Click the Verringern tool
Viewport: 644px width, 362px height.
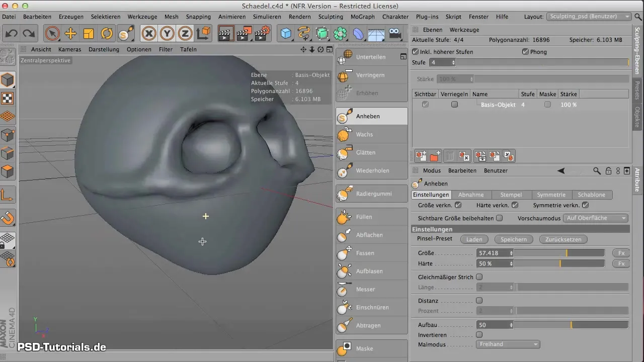[x=372, y=75]
